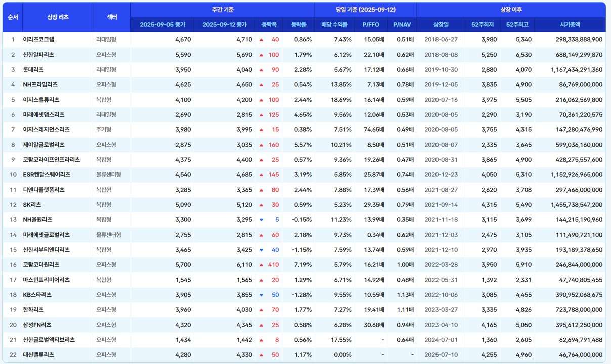The width and height of the screenshot is (611, 364).
Task: Click the '당일 기준 (2025-09-12)' group header
Action: point(366,10)
